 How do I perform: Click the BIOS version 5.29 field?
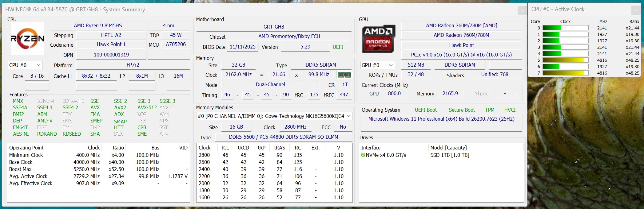point(305,47)
